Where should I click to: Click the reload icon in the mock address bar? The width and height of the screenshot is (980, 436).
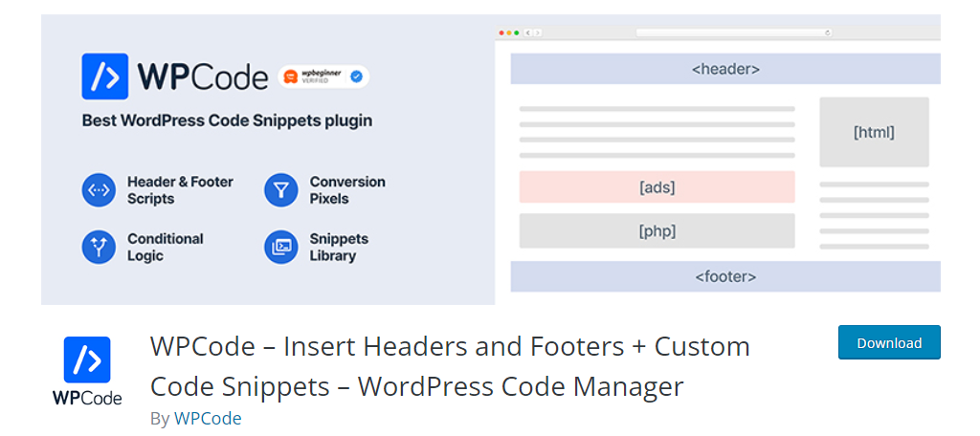(828, 33)
